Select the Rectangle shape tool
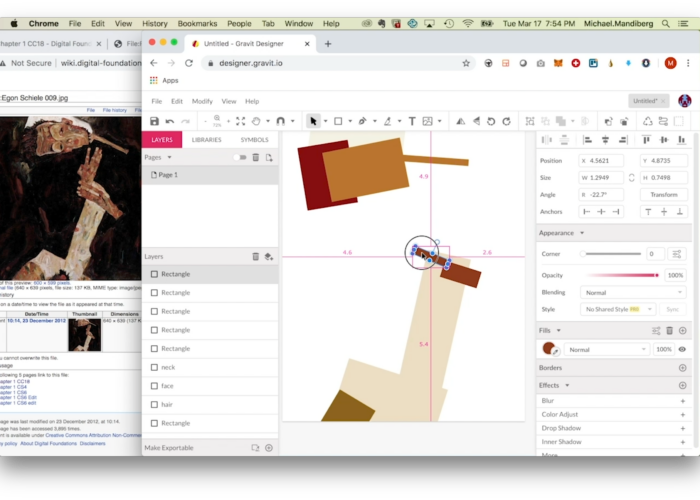Screen dimensions: 700x500 point(338,121)
